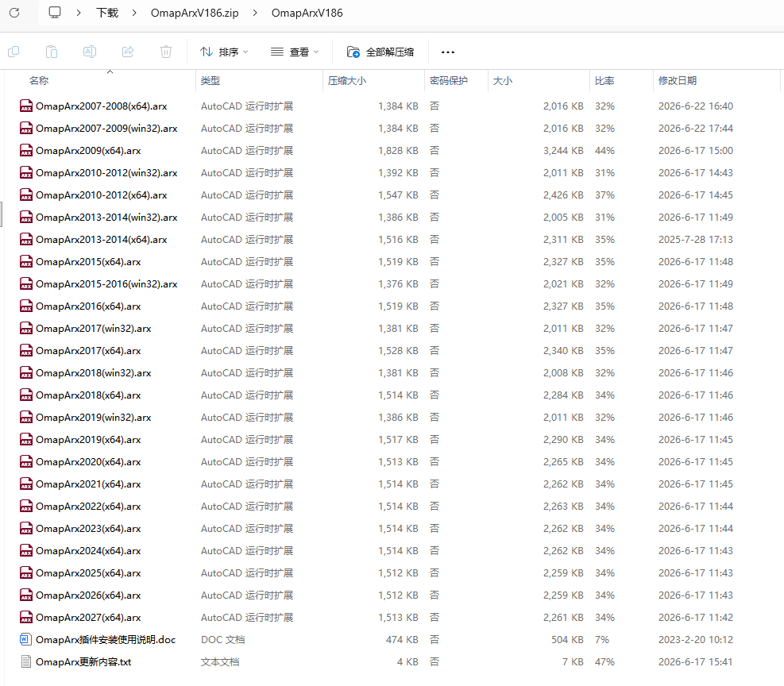Select file name OmapArx2023(x64).arx

click(x=88, y=529)
